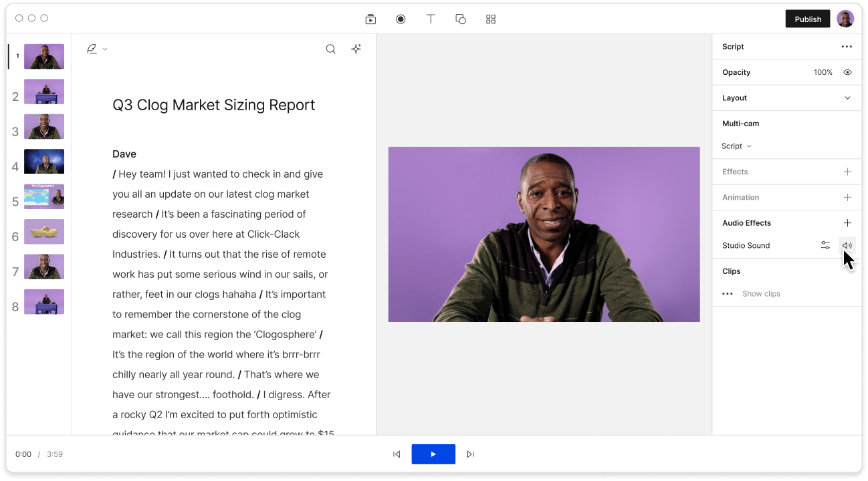Screen dimensions: 868x481
Task: Search the script with magnifier icon
Action: coord(330,49)
